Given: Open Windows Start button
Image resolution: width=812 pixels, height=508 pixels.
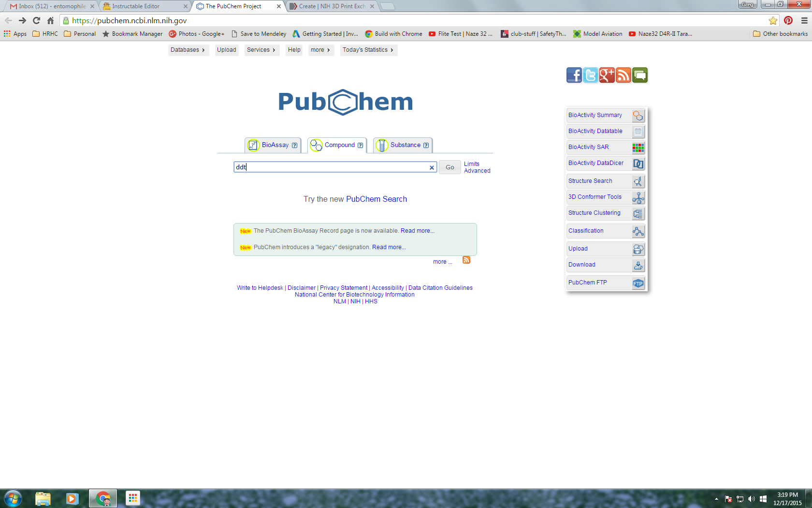Looking at the screenshot, I should 13,498.
